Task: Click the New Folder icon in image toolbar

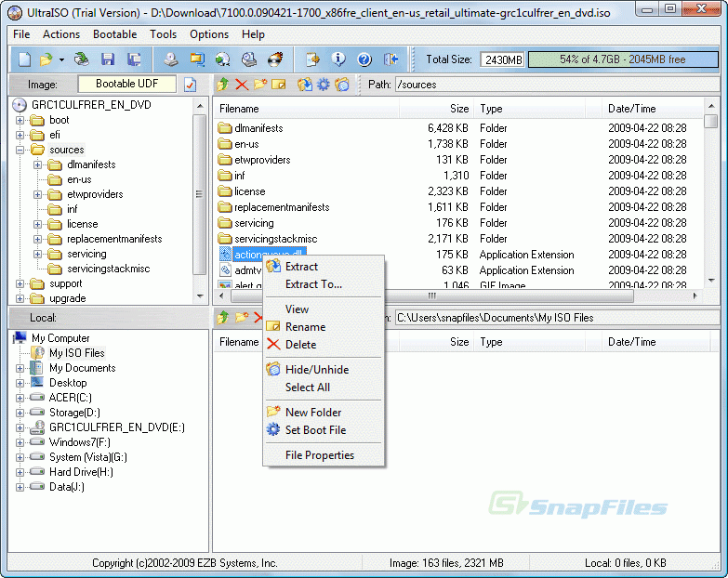Action: click(x=260, y=85)
